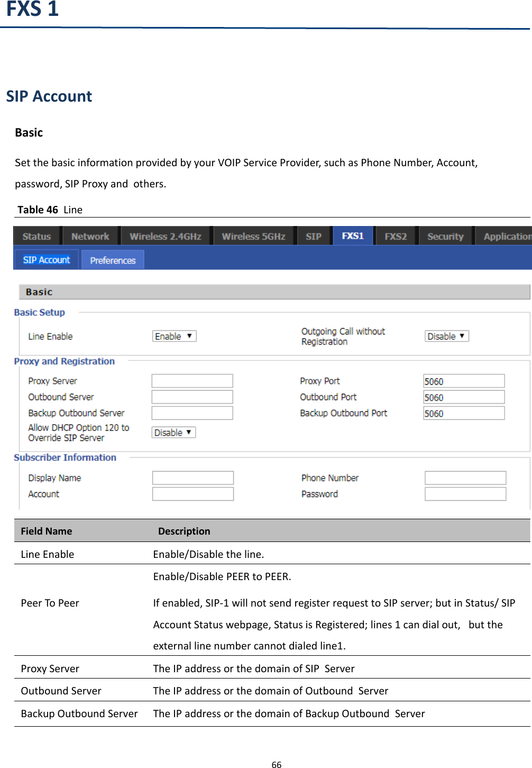Click the Proxy Server input field
532x768 pixels.
(x=191, y=380)
